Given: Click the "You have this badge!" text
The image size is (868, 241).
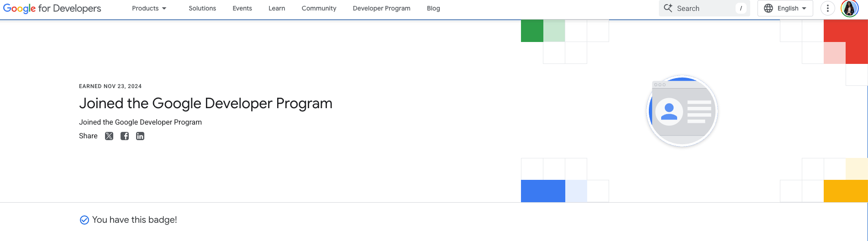Looking at the screenshot, I should (x=135, y=220).
